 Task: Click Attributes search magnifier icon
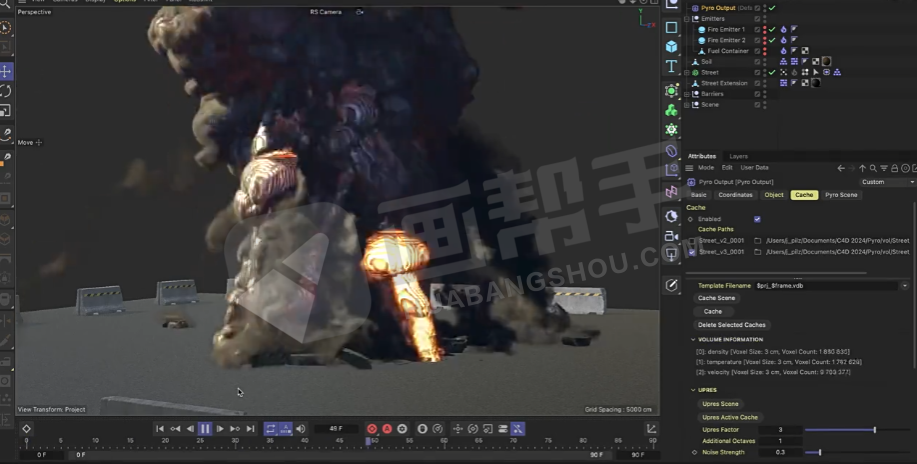pos(873,169)
